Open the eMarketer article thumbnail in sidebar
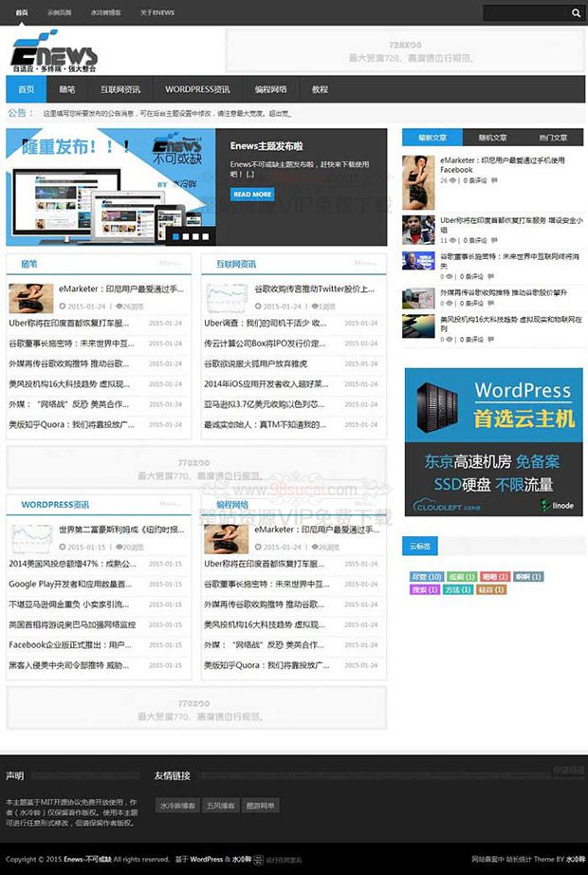 (418, 182)
